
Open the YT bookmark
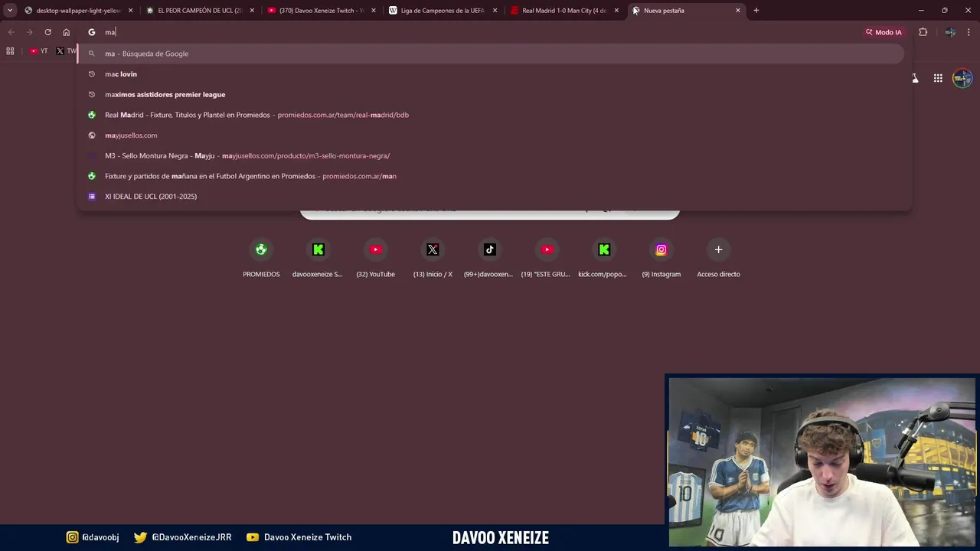(x=39, y=51)
